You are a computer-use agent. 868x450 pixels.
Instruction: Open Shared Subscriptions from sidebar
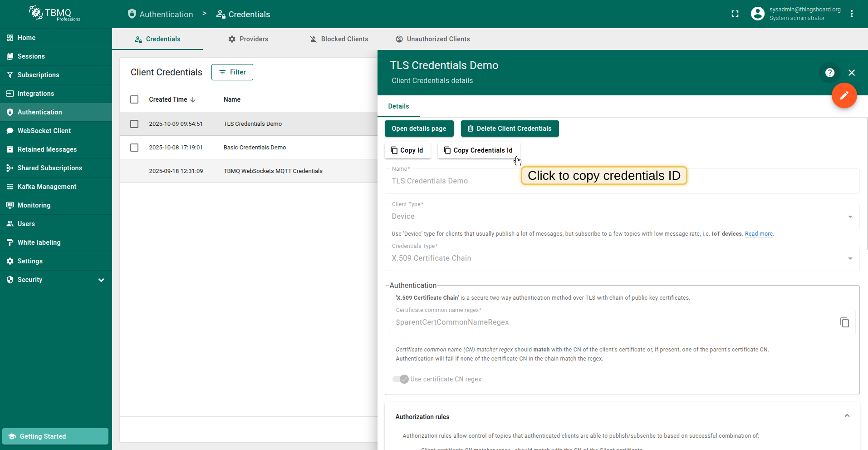[49, 168]
